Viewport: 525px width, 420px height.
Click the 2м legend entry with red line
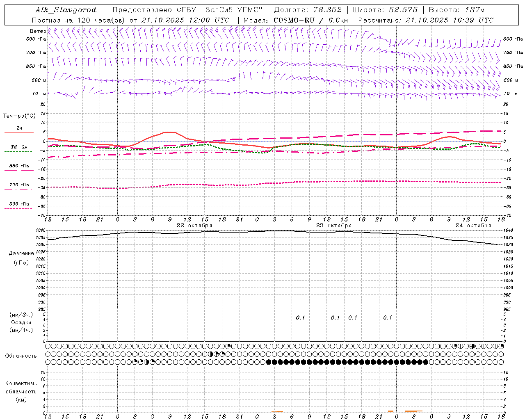19,130
